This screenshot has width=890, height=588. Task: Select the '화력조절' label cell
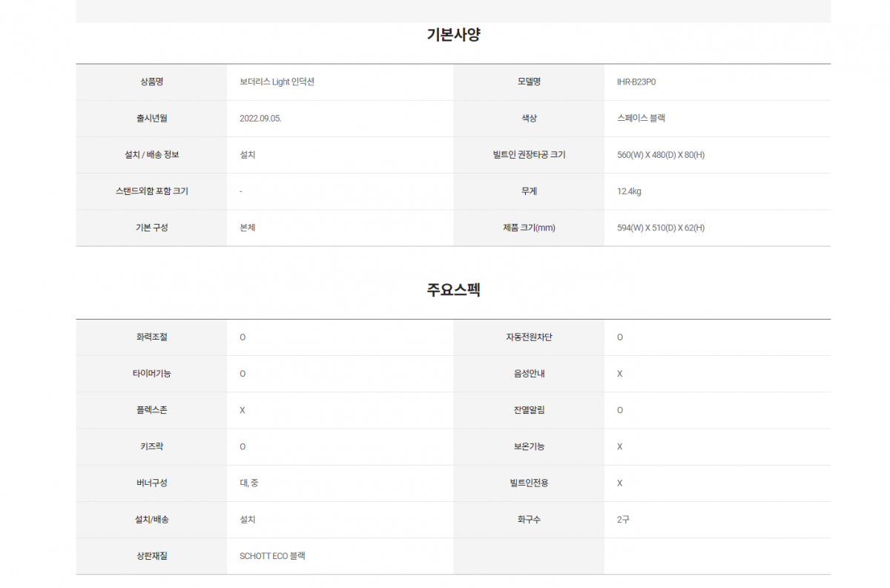coord(151,337)
